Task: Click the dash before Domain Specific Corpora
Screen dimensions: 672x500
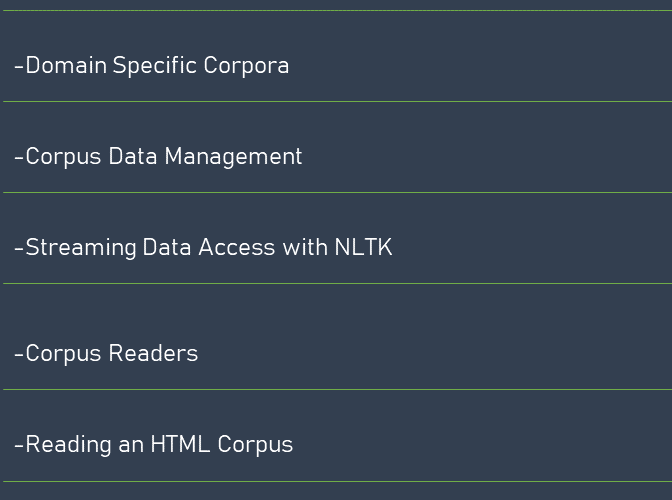Action: click(x=19, y=67)
